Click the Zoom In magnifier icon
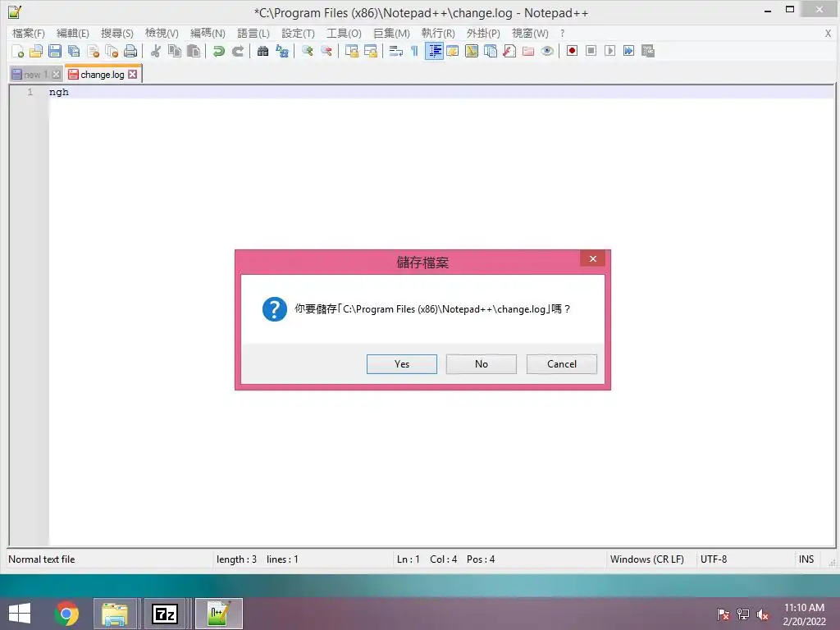The width and height of the screenshot is (840, 630). [x=308, y=51]
